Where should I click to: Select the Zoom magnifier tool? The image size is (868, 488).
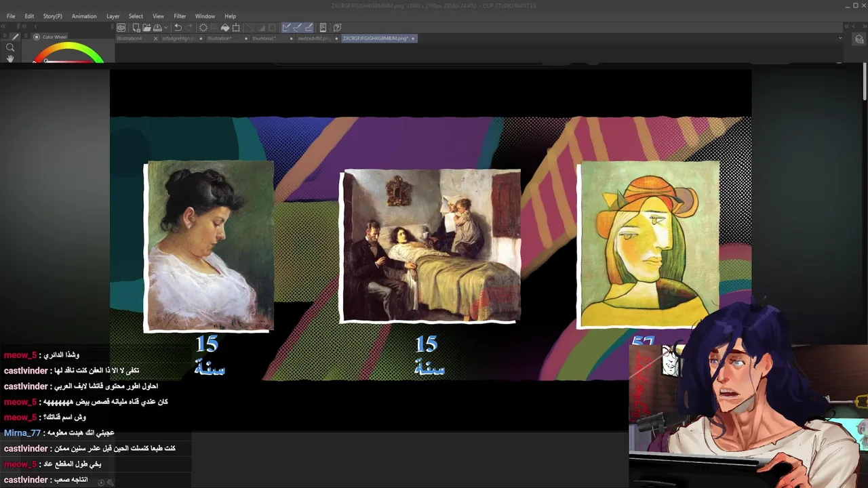point(10,47)
